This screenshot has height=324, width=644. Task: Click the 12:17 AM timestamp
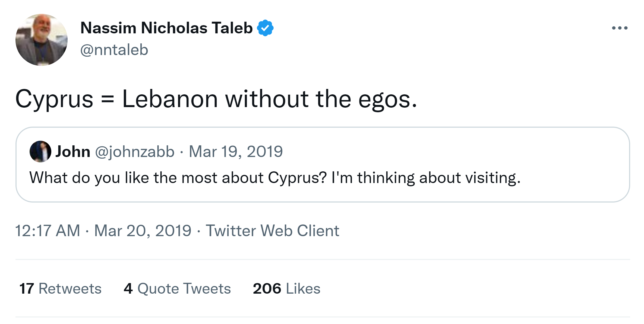[x=48, y=231]
